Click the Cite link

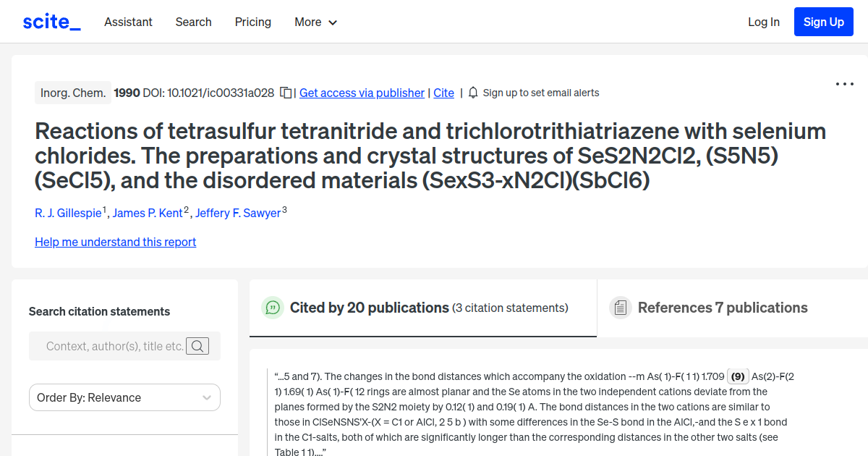click(x=443, y=93)
